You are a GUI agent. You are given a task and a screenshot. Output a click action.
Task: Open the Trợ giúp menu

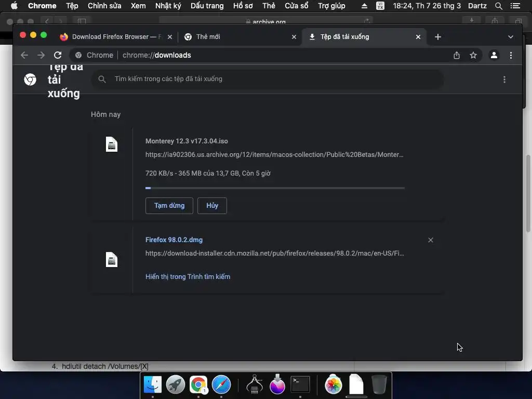tap(331, 6)
